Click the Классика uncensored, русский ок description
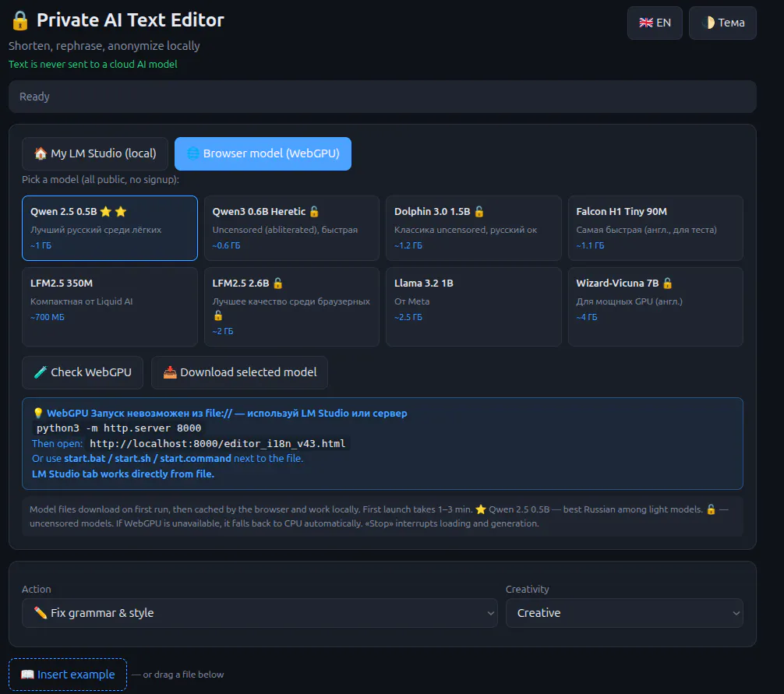 (465, 230)
